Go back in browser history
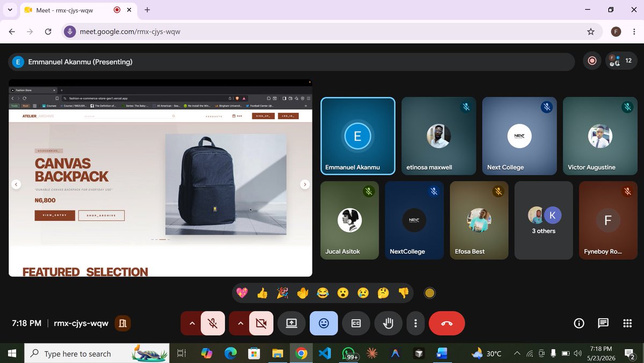This screenshot has width=644, height=363. (12, 32)
